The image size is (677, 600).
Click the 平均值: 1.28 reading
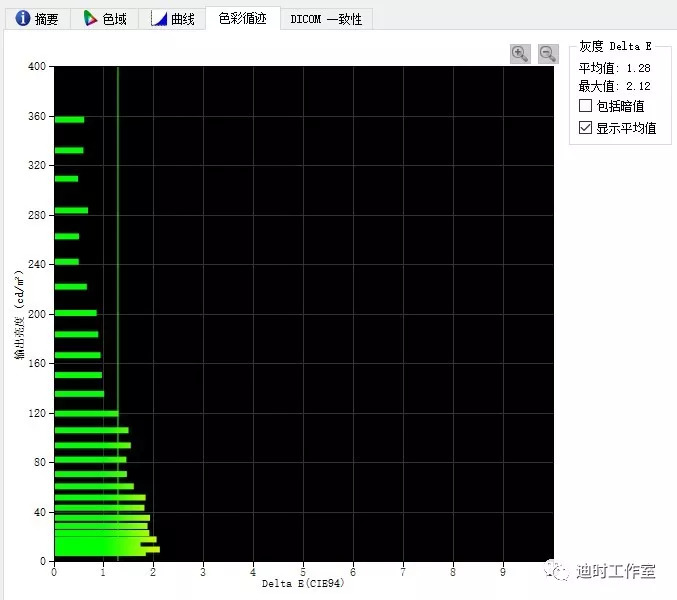(x=614, y=68)
